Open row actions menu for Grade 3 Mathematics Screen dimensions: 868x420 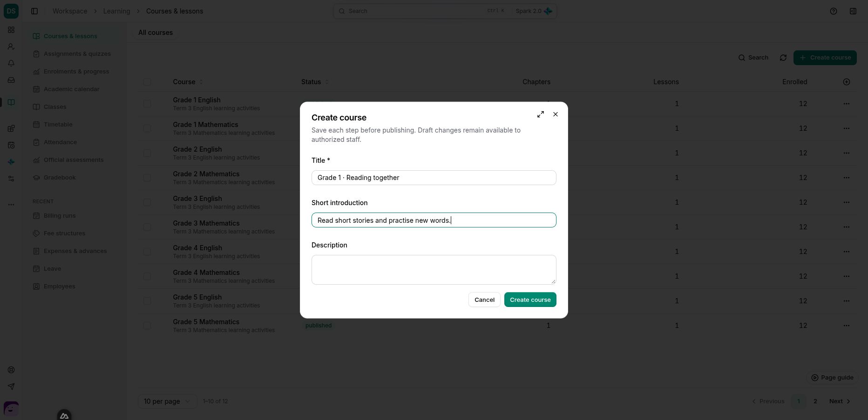point(847,227)
